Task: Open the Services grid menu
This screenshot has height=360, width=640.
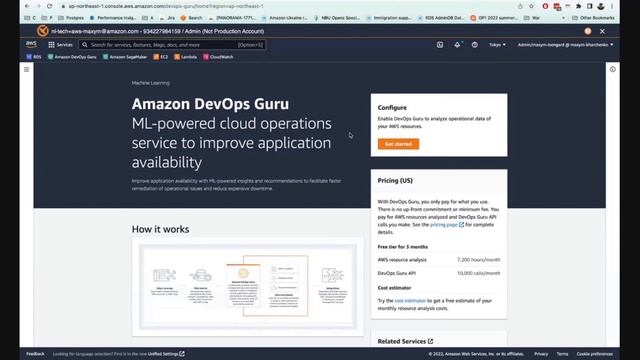Action: [60, 45]
